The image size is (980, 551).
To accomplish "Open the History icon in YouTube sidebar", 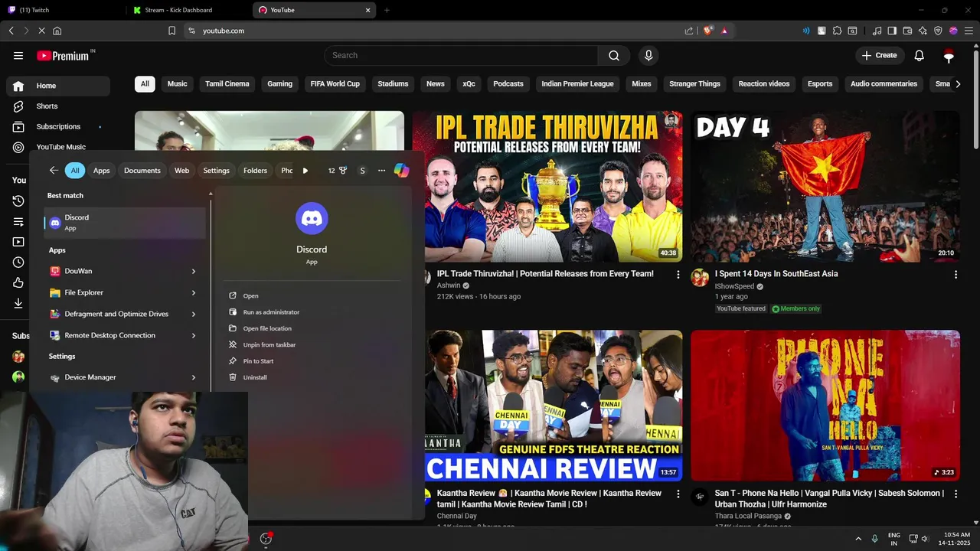I will (x=18, y=201).
